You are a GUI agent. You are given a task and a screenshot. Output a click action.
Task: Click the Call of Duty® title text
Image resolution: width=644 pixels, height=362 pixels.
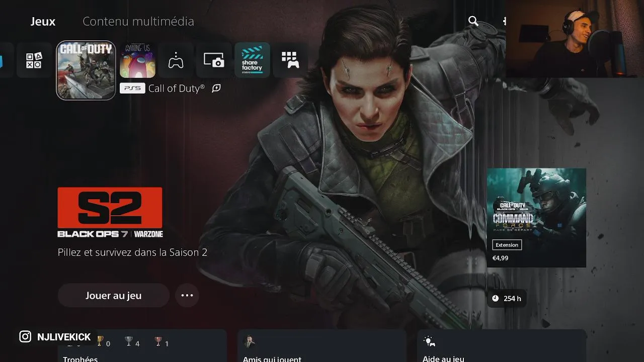pyautogui.click(x=177, y=88)
